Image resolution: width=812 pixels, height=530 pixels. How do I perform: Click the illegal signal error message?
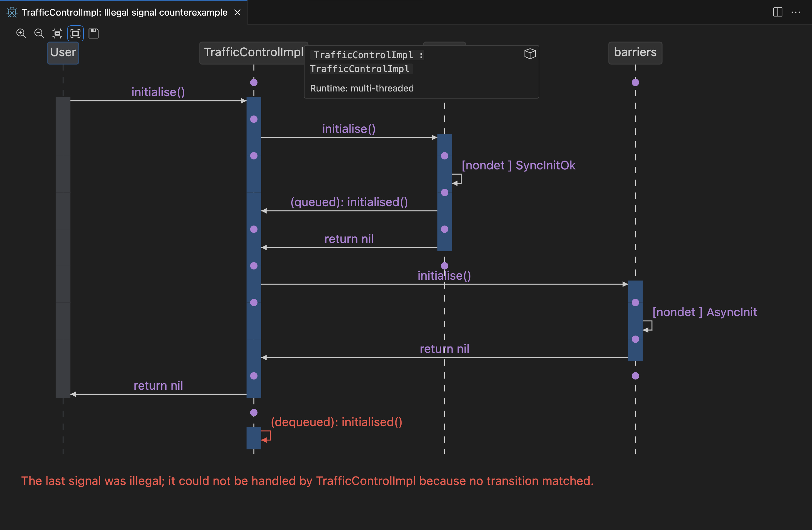(x=307, y=481)
